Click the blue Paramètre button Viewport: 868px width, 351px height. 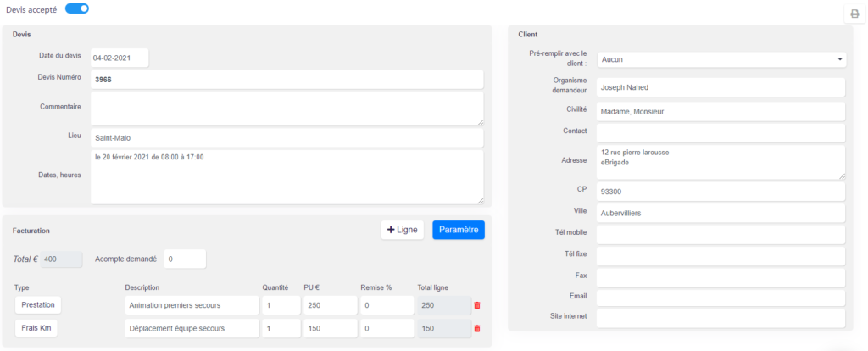click(459, 230)
